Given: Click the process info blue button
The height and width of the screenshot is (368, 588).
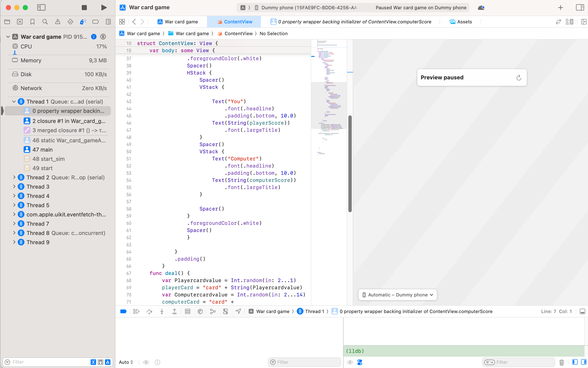Looking at the screenshot, I should pos(94,37).
